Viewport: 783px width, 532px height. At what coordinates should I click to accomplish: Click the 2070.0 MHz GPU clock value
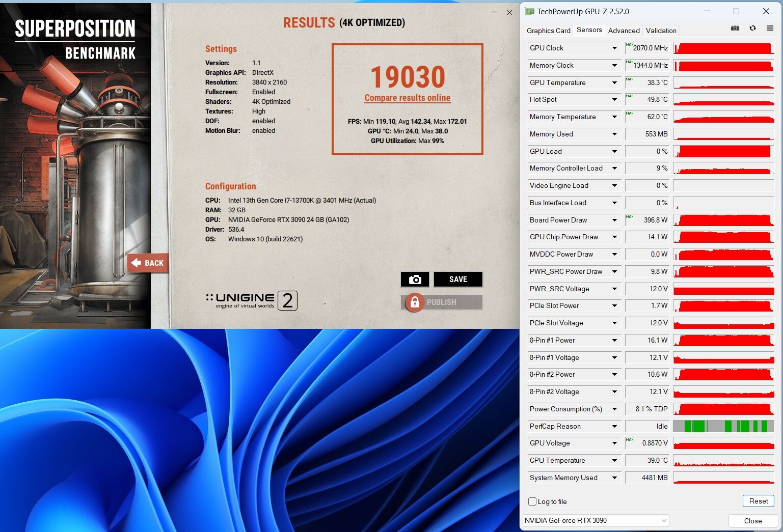coord(647,48)
